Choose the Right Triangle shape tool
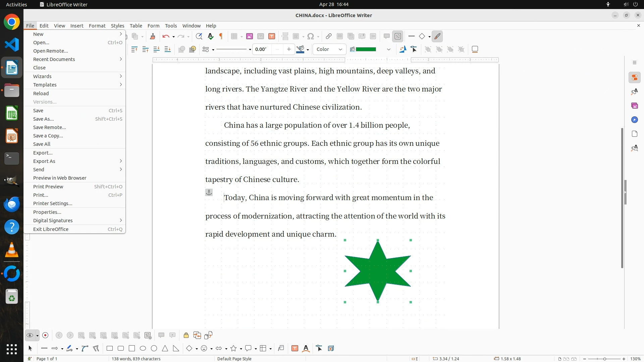644x362 pixels. tap(176, 349)
